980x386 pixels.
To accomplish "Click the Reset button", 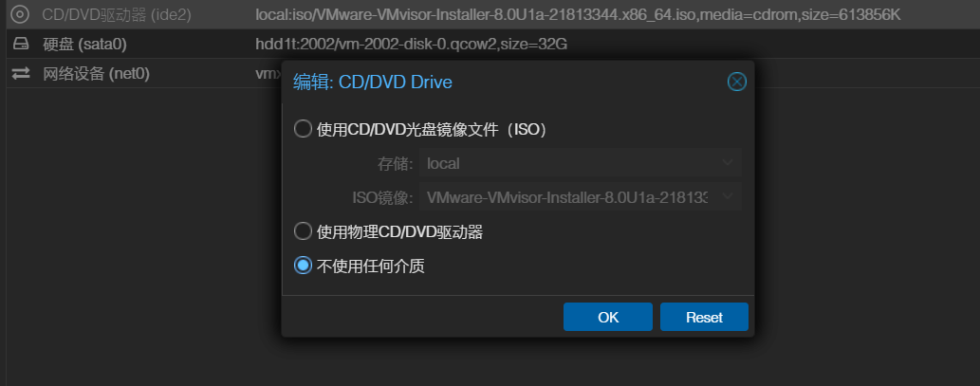I will click(704, 317).
